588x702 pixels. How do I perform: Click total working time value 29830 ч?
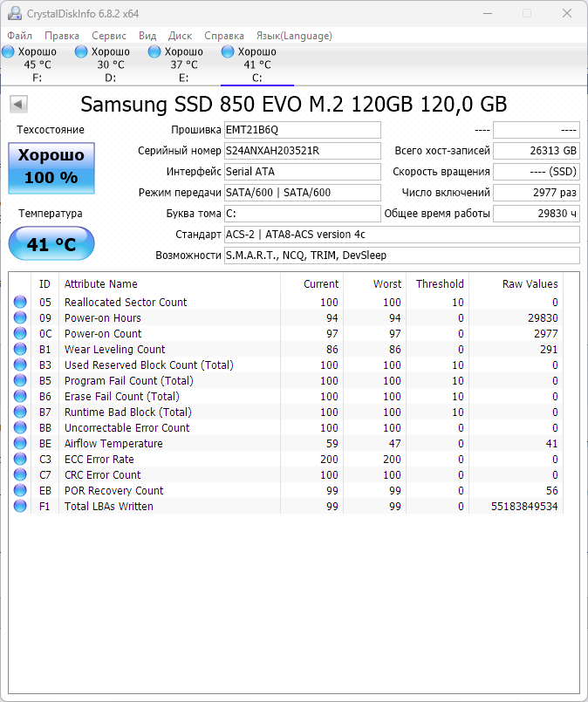click(x=536, y=214)
